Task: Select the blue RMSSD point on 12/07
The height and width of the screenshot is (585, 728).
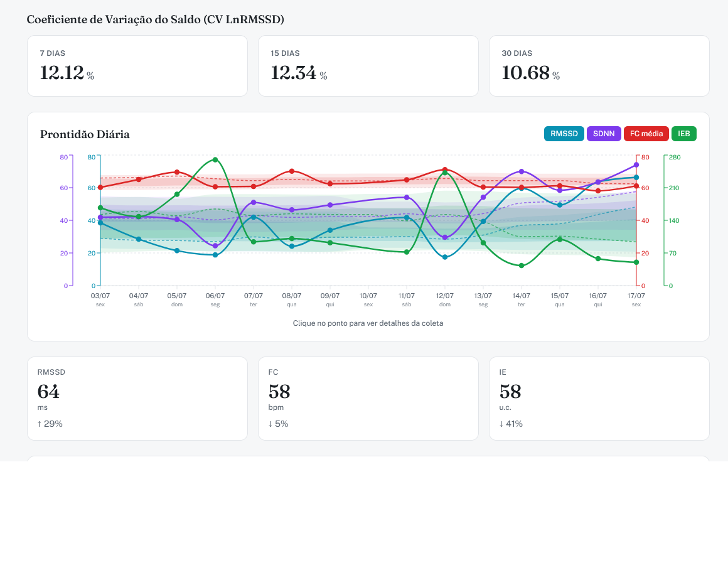Action: tap(445, 257)
